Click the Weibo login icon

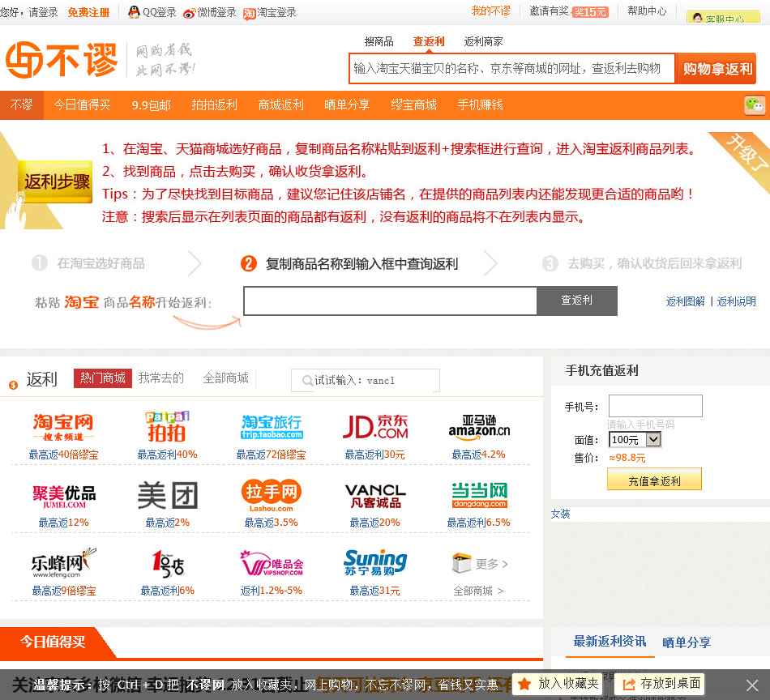coord(189,13)
